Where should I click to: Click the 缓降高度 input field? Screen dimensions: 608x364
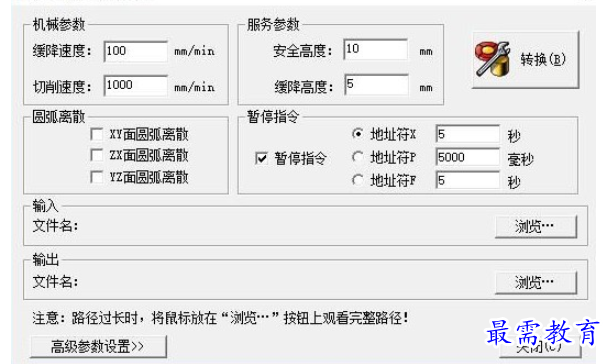point(376,85)
